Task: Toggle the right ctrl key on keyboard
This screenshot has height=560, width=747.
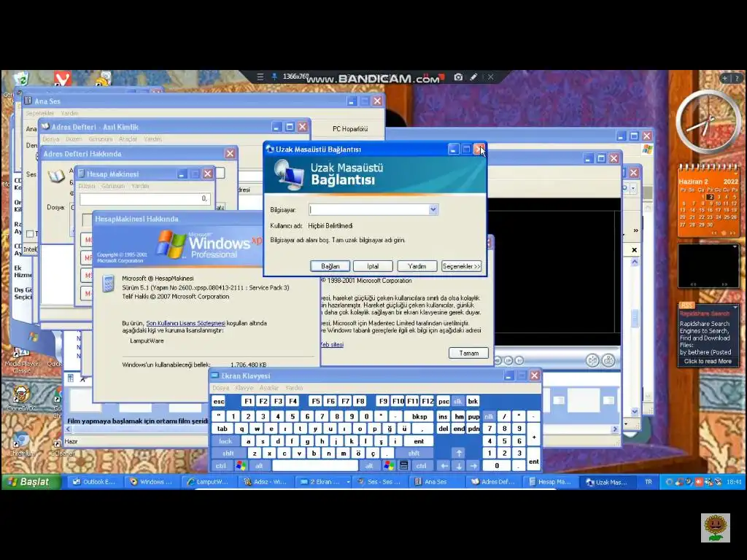Action: pos(421,466)
